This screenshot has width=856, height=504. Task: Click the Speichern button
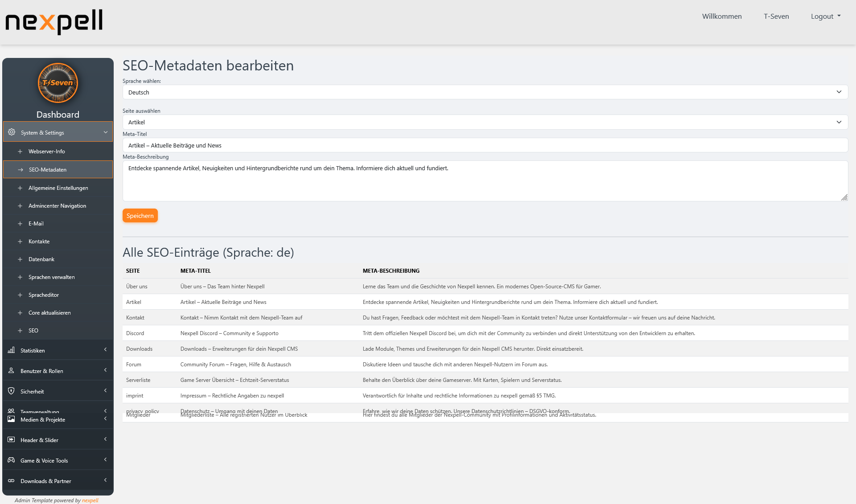140,215
